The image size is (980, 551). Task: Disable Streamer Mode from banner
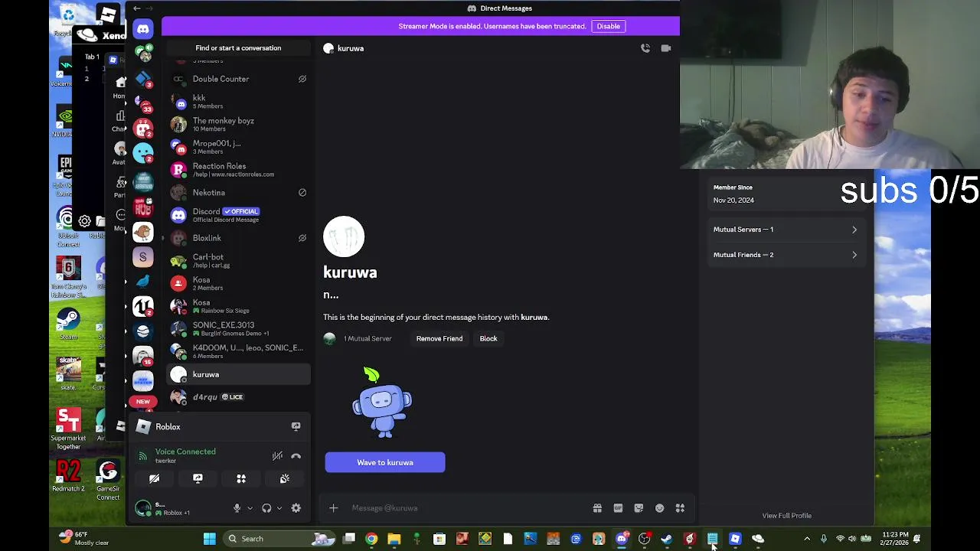point(609,26)
